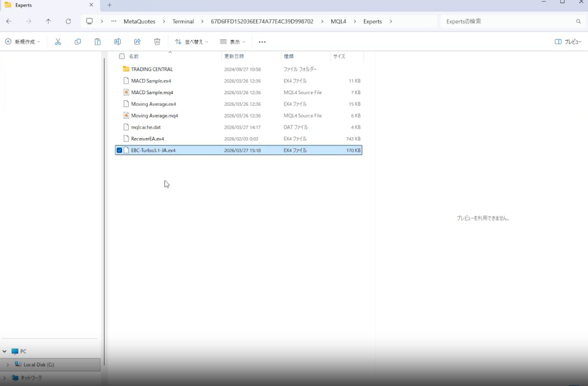Expand the ネットワーク tree node
The height and width of the screenshot is (386, 588).
click(4, 378)
